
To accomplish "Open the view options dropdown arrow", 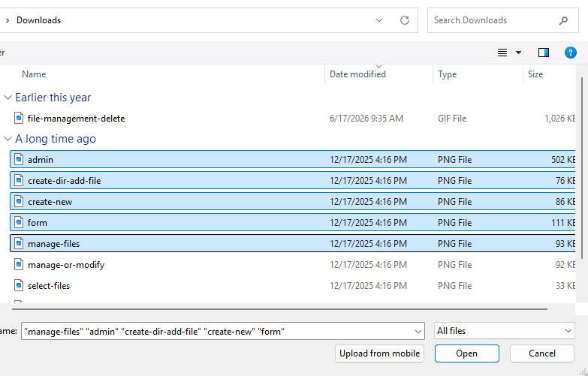I will [518, 53].
